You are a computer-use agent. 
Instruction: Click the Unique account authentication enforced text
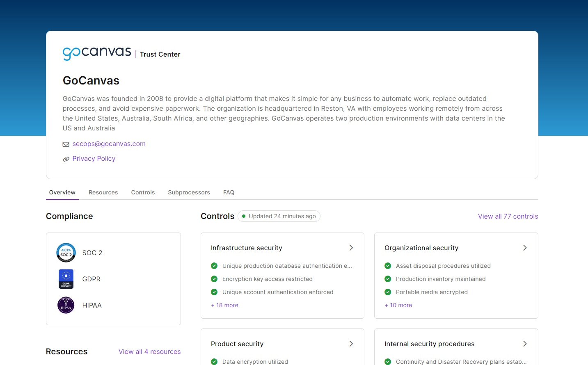tap(278, 292)
